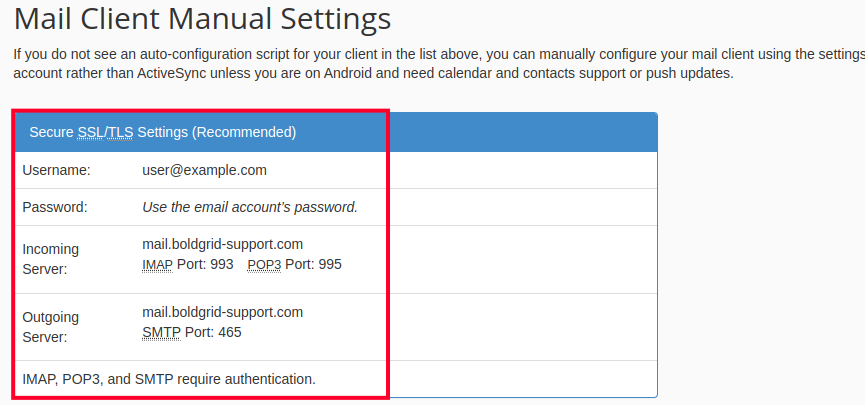
Task: Click the authentication requirement note in the footer
Action: coord(169,379)
